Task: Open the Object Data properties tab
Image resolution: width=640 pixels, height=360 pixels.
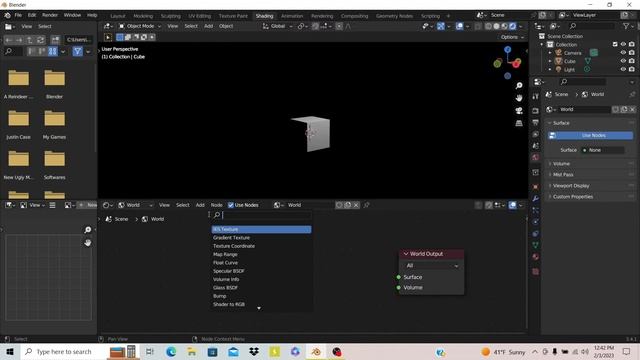Action: pos(536,245)
